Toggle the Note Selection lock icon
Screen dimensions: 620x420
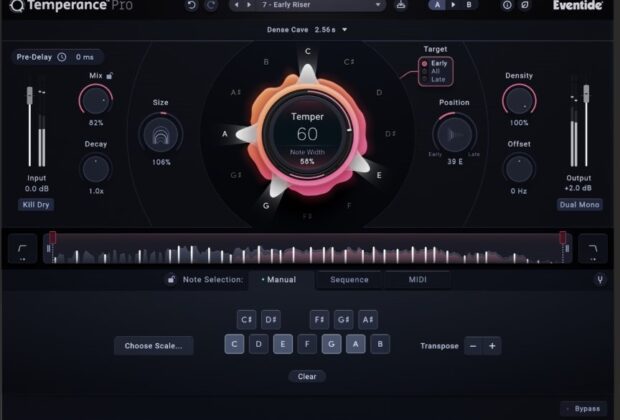click(171, 279)
